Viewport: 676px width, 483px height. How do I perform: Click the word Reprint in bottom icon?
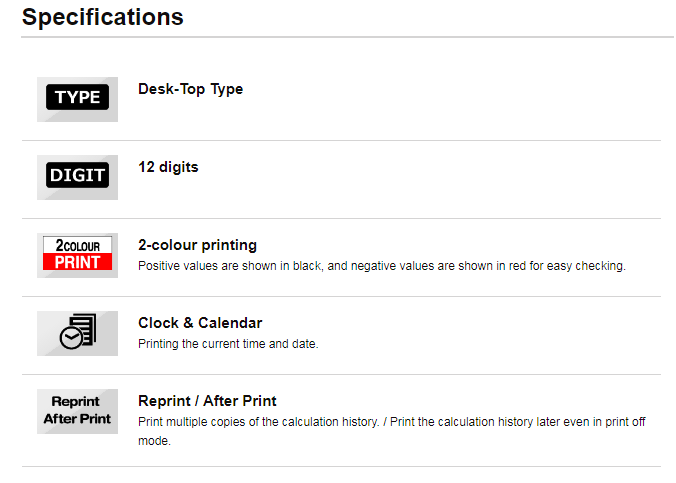75,401
